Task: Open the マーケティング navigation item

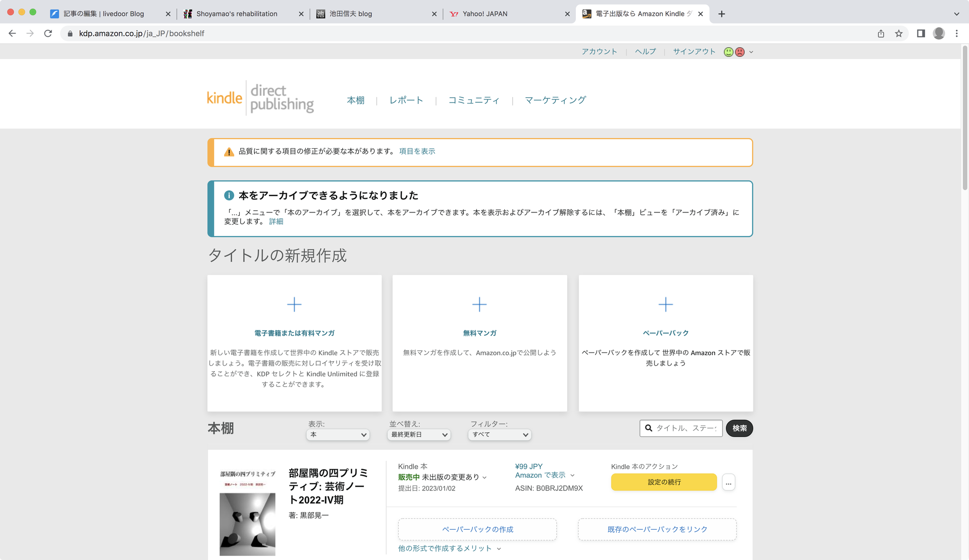Action: [x=555, y=100]
